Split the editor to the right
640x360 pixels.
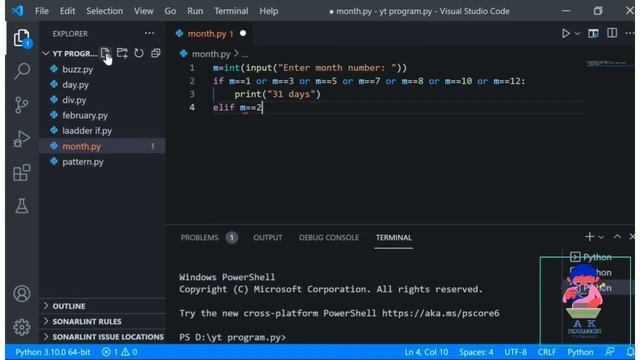(x=612, y=33)
